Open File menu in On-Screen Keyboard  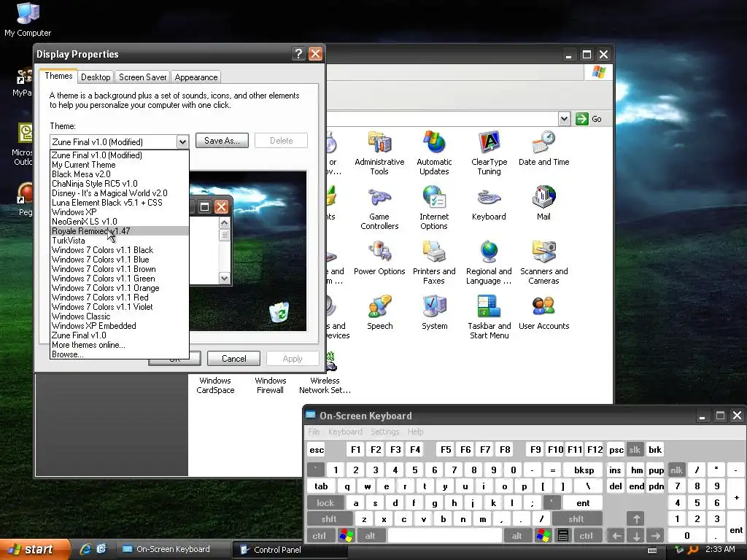(314, 432)
